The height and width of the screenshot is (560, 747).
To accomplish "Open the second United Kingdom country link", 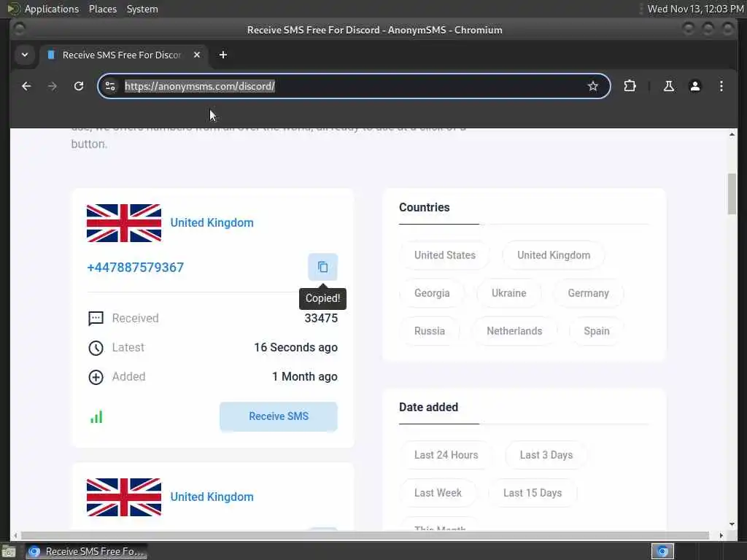I will click(212, 497).
